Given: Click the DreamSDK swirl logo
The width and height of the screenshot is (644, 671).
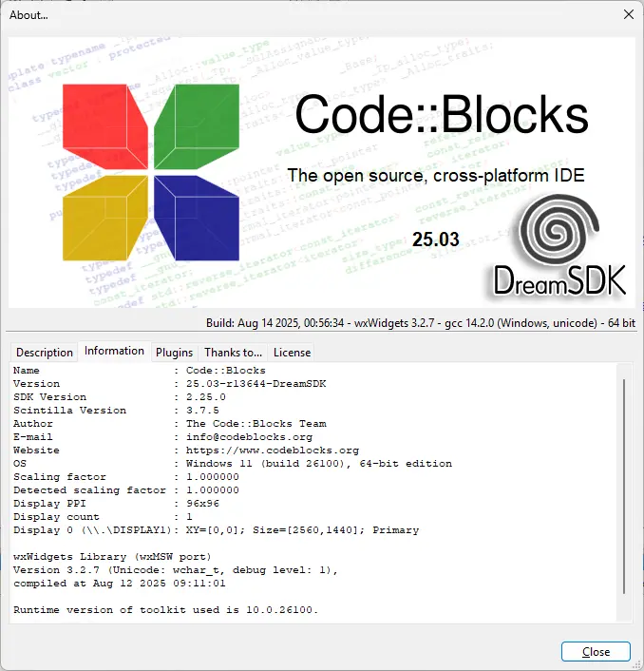Looking at the screenshot, I should point(559,230).
